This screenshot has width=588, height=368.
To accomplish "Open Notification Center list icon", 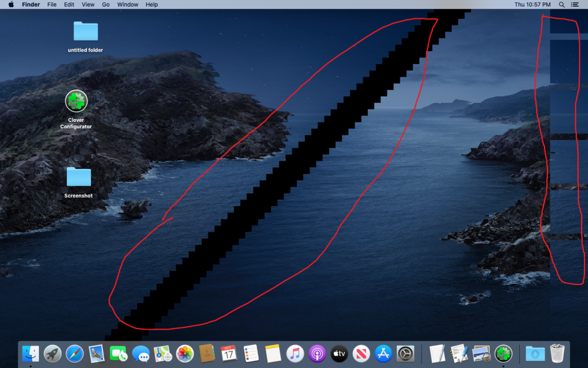I will [574, 5].
